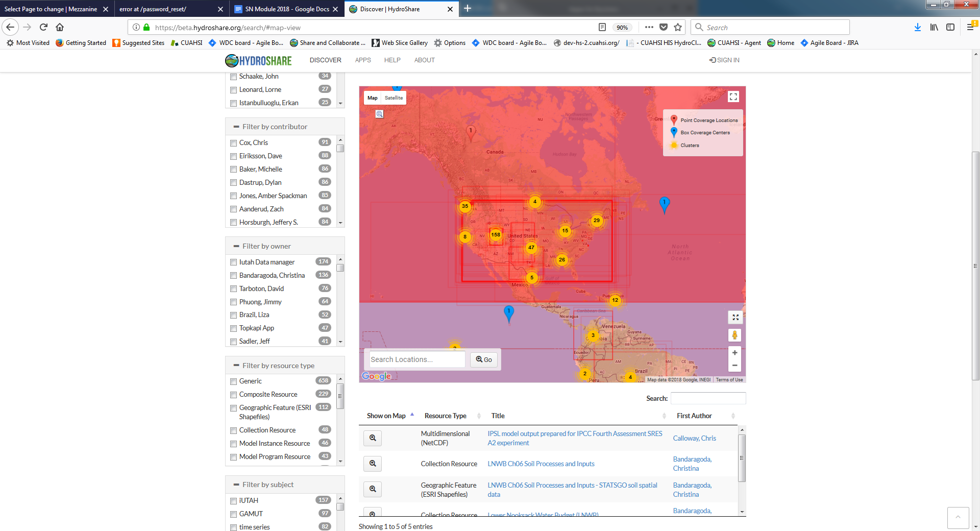Tick the iUTAH subject checkbox
Viewport: 980px width, 531px height.
pyautogui.click(x=233, y=501)
